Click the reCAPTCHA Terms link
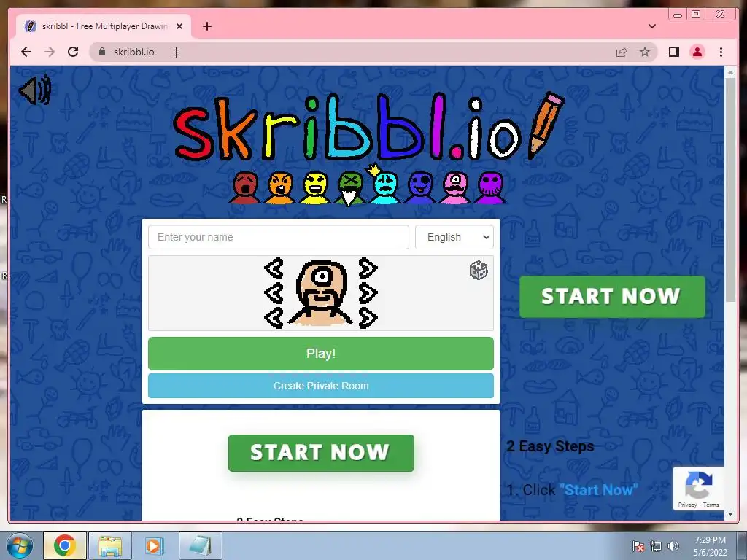The height and width of the screenshot is (560, 747). tap(711, 505)
